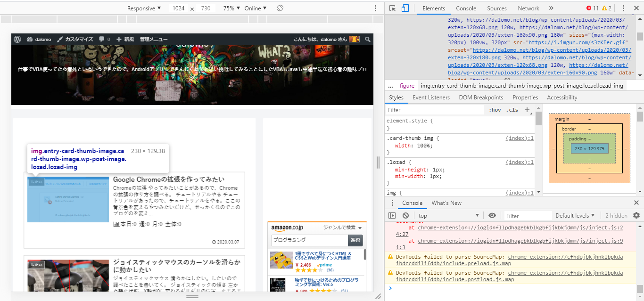Open the ジョイスティックマウス article title

point(177,266)
